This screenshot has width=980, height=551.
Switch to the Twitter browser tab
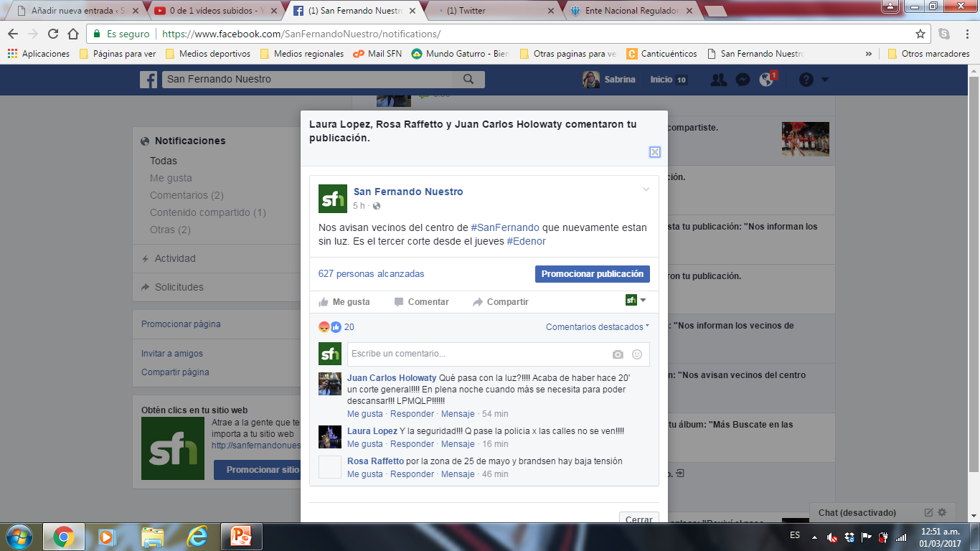point(495,11)
